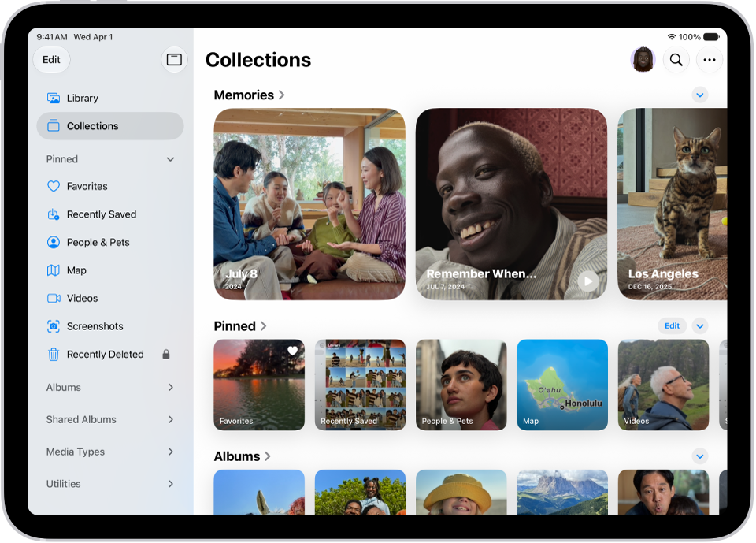Screen dimensions: 756x543
Task: Open the profile avatar icon
Action: [x=643, y=60]
